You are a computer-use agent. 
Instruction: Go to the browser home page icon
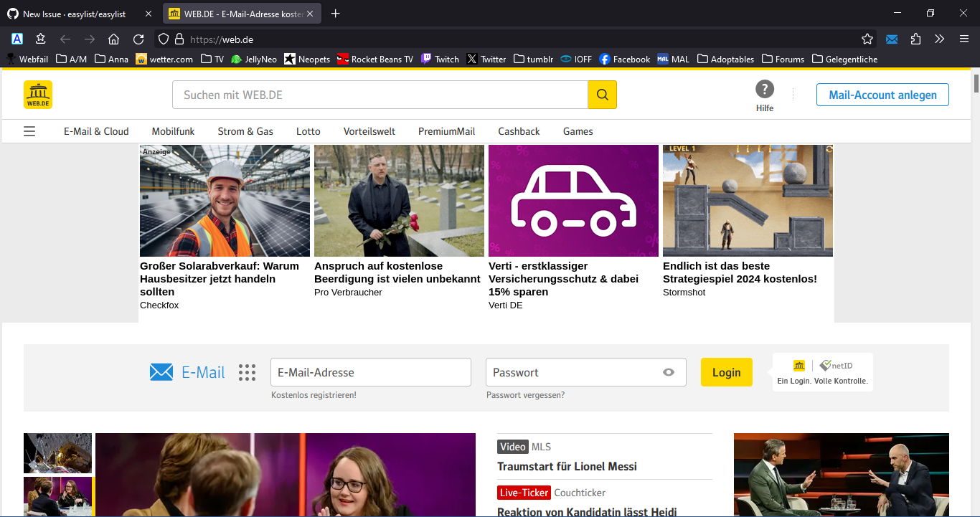click(113, 39)
